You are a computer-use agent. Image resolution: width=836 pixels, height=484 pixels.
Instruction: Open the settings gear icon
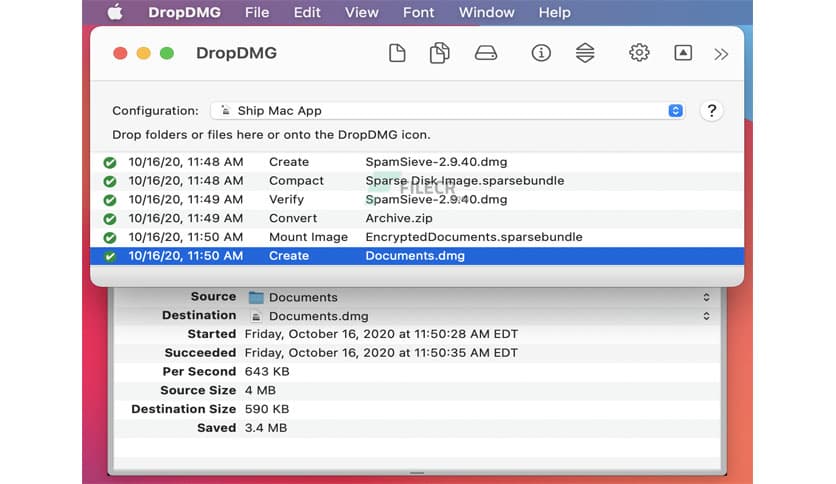(x=639, y=53)
